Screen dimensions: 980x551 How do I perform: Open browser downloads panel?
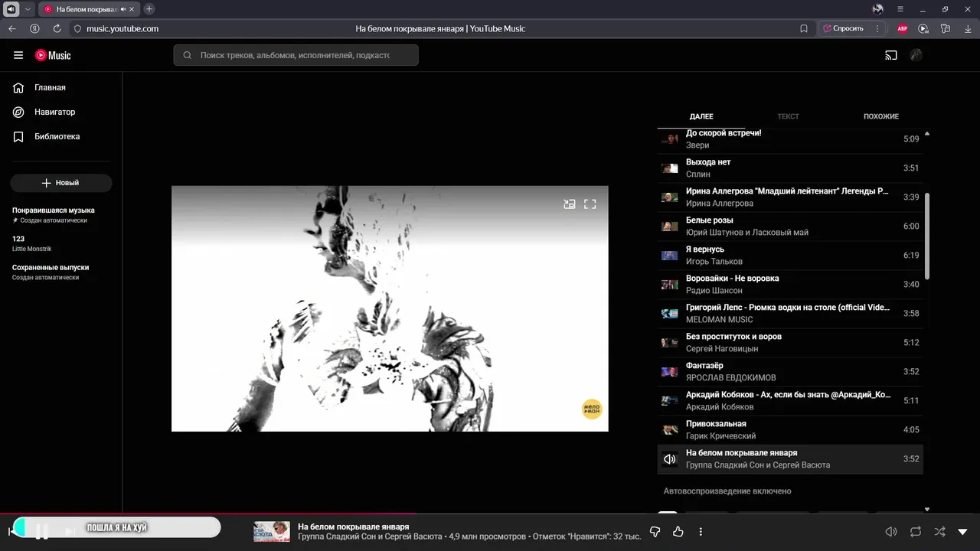point(967,28)
